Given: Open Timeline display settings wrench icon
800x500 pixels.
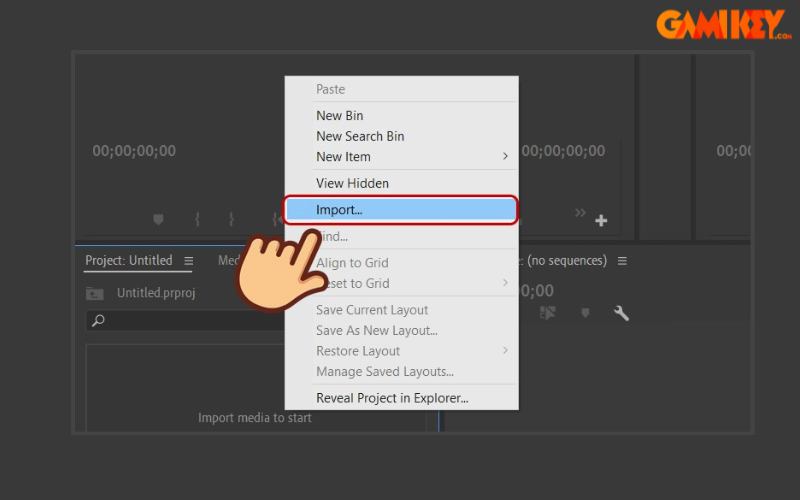Looking at the screenshot, I should tap(621, 313).
